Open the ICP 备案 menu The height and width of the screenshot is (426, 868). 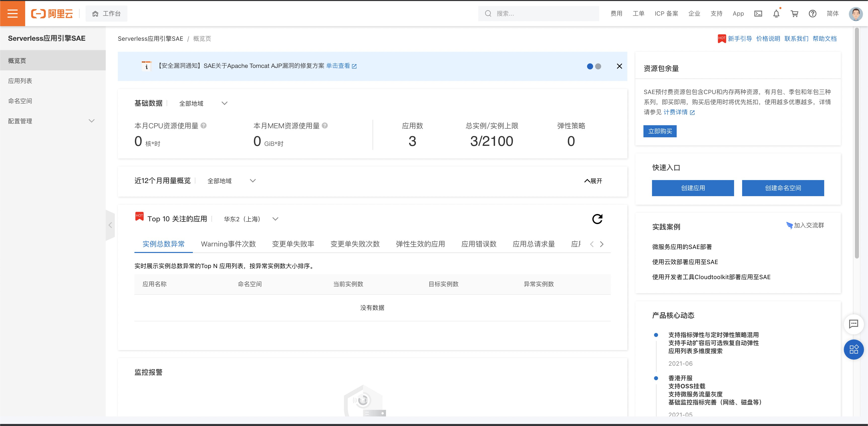point(666,14)
